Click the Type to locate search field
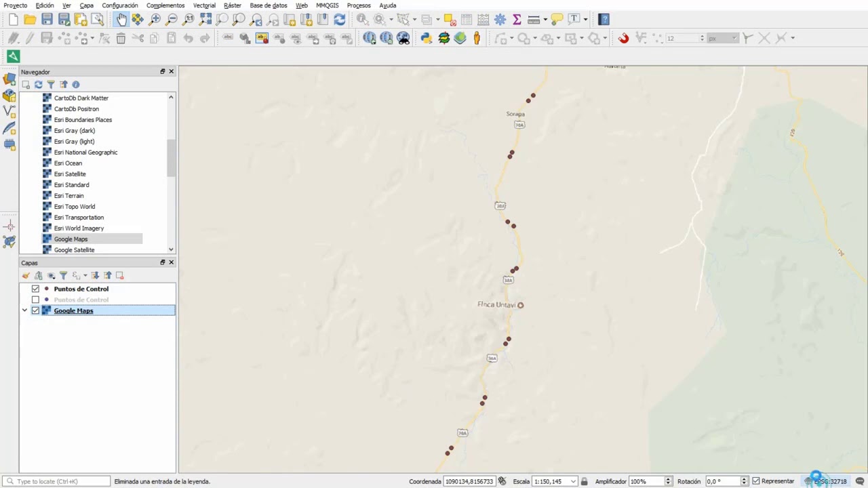 pyautogui.click(x=56, y=481)
